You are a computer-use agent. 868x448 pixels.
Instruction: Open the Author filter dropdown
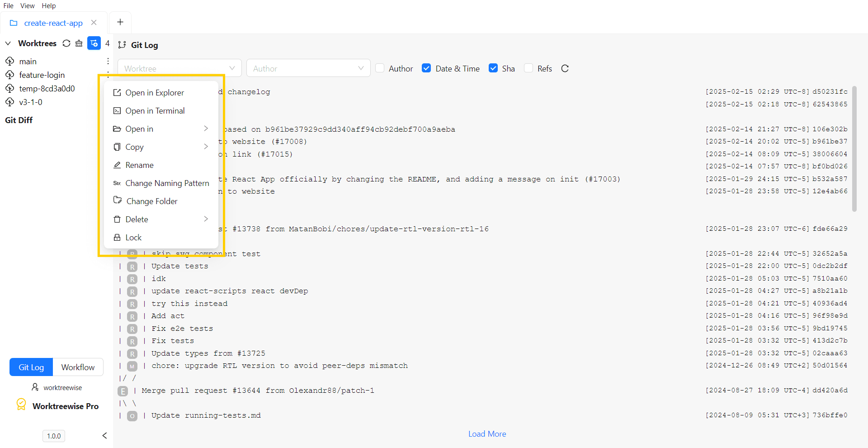[x=309, y=68]
